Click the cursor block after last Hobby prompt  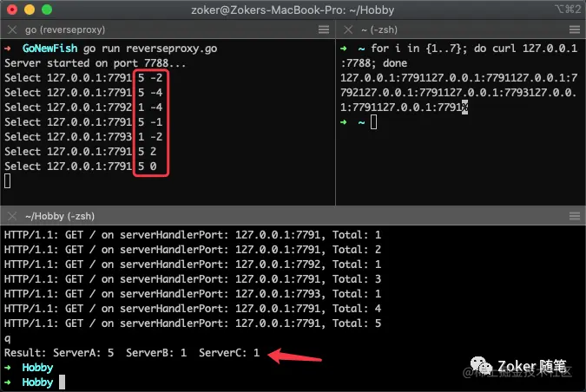coord(62,382)
